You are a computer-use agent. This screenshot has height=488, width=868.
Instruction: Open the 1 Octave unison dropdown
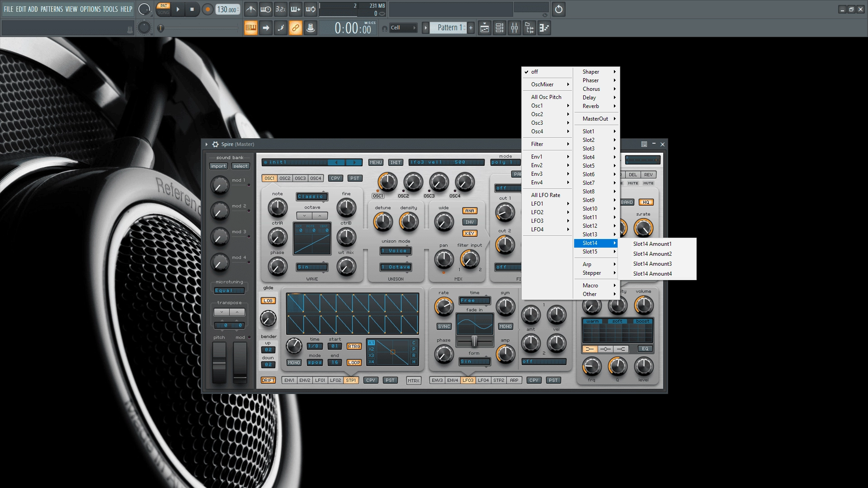pyautogui.click(x=396, y=267)
